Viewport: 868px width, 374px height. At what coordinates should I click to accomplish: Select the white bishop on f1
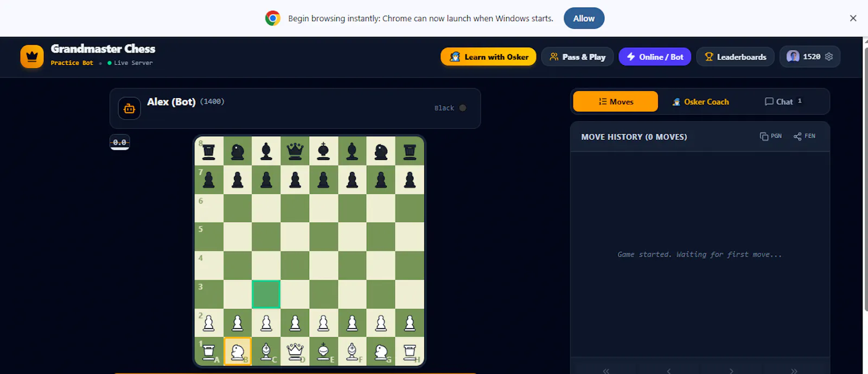click(x=352, y=351)
